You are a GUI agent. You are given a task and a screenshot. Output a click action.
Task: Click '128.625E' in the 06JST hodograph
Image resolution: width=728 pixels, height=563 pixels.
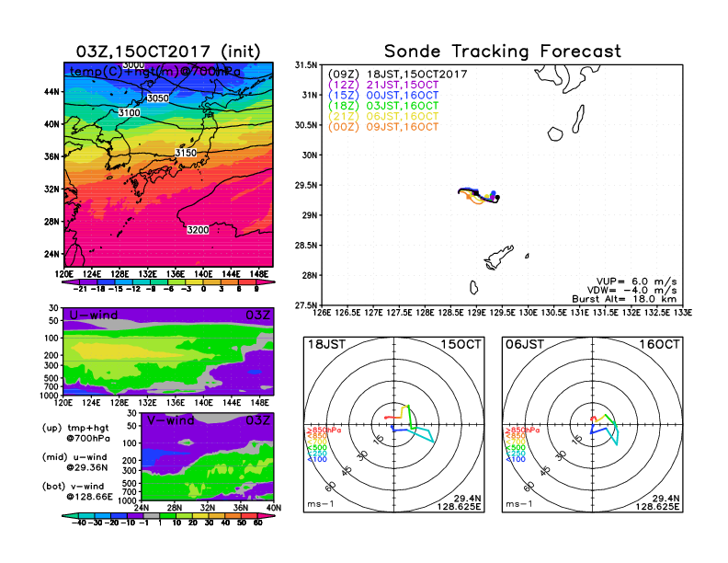pyautogui.click(x=657, y=506)
